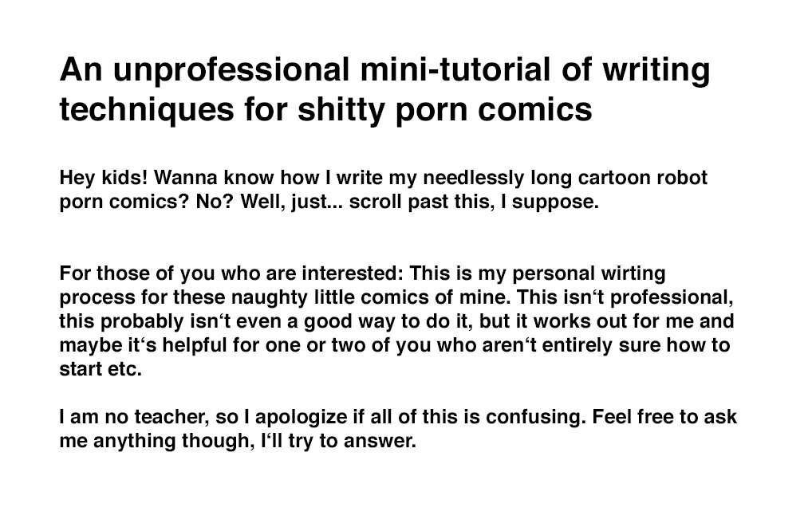Screen dimensions: 812x519
Task: Click the word 'apologize' in the last paragraph
Action: click(x=301, y=416)
